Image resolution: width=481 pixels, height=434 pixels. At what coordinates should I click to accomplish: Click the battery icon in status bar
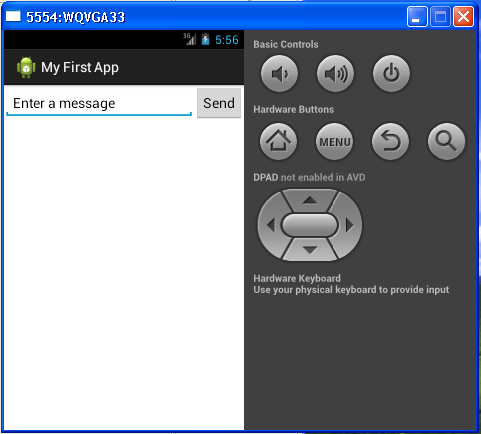(205, 40)
